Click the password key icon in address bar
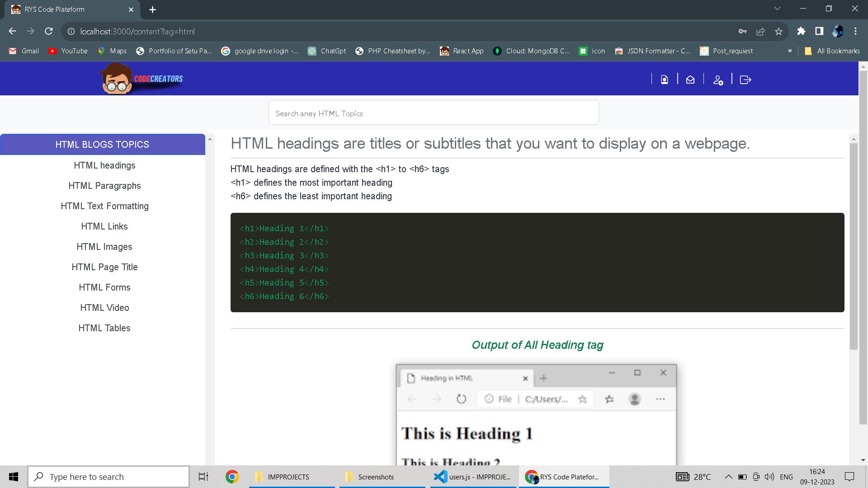868x488 pixels. (x=742, y=31)
